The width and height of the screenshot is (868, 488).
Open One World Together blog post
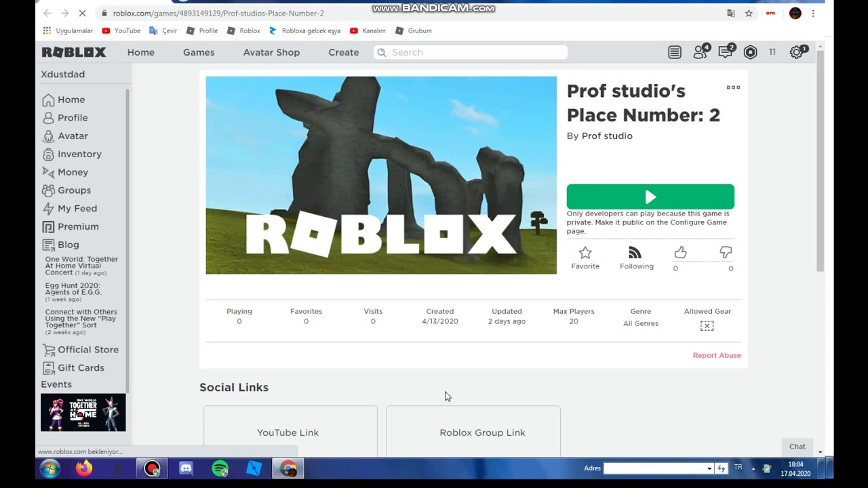pyautogui.click(x=81, y=266)
